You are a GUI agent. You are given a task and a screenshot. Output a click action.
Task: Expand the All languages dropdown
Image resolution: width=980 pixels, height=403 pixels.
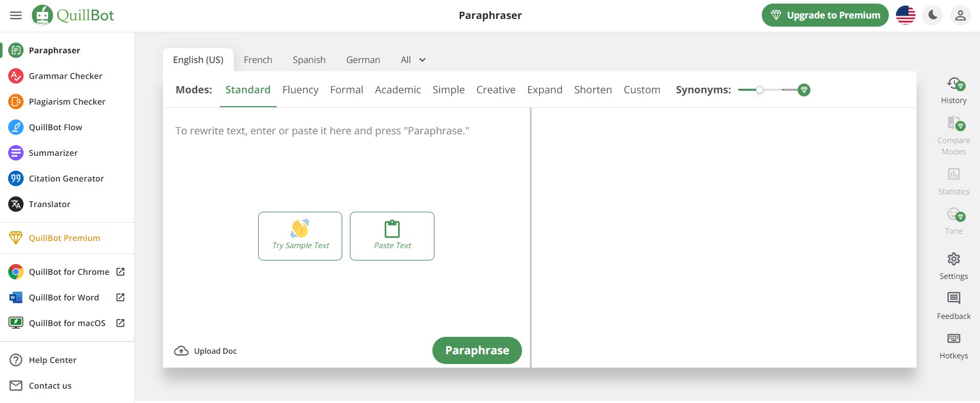(413, 60)
